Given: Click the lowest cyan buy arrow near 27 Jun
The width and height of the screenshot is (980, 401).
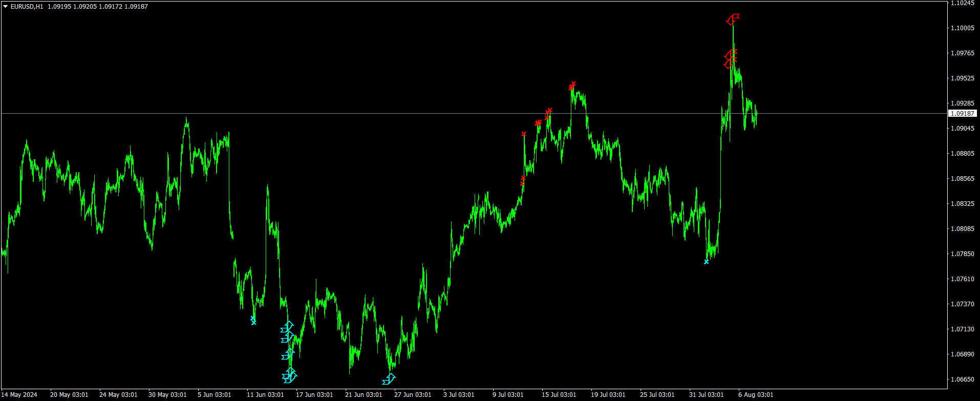Looking at the screenshot, I should coord(389,379).
